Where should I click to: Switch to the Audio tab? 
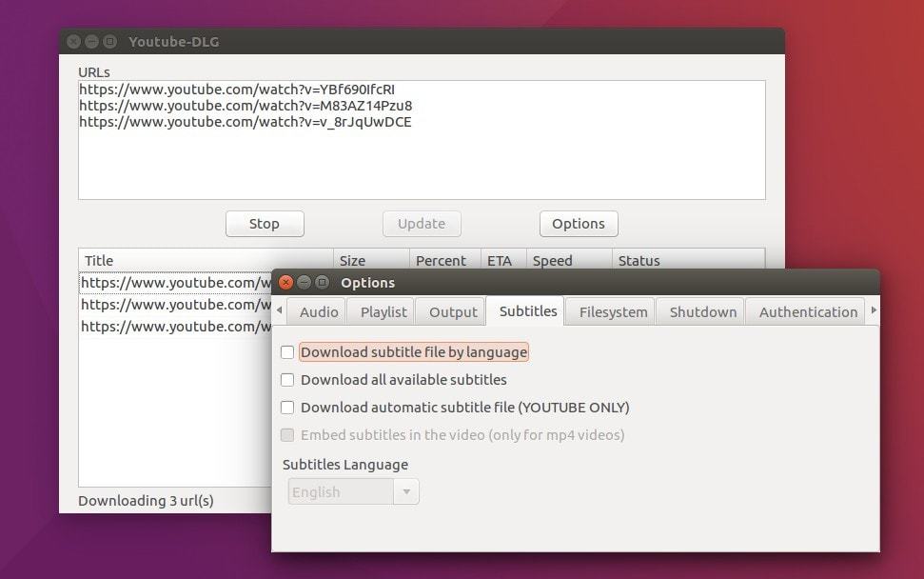pyautogui.click(x=319, y=312)
